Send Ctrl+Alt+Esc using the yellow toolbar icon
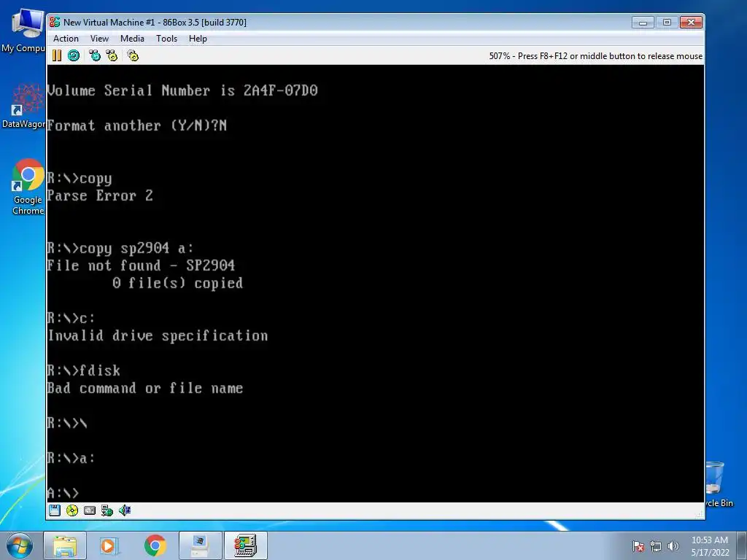747x560 pixels. click(112, 55)
